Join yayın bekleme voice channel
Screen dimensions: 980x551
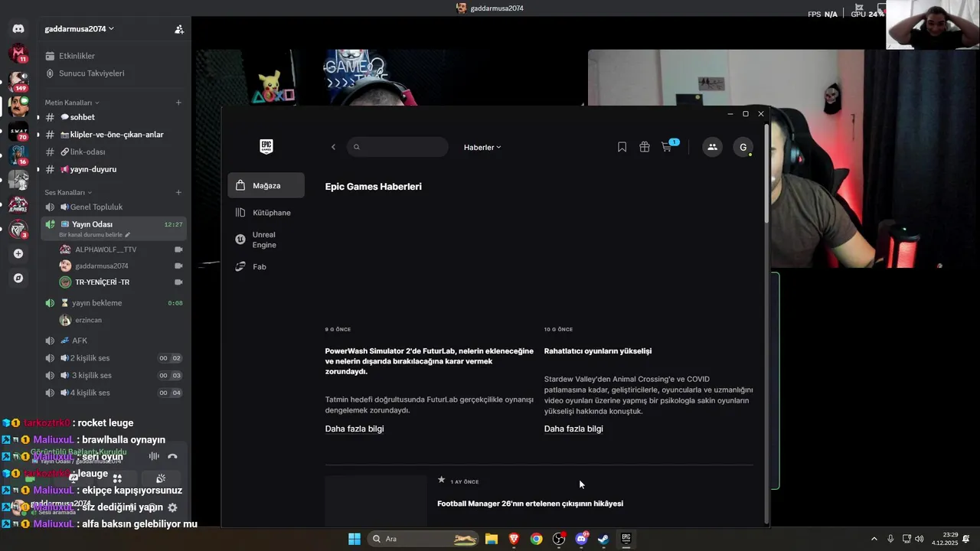point(115,303)
